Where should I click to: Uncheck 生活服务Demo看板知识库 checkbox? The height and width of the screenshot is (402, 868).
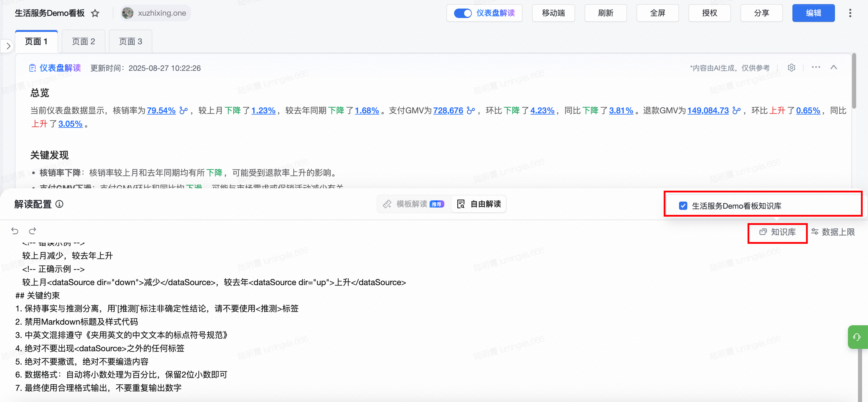point(683,205)
